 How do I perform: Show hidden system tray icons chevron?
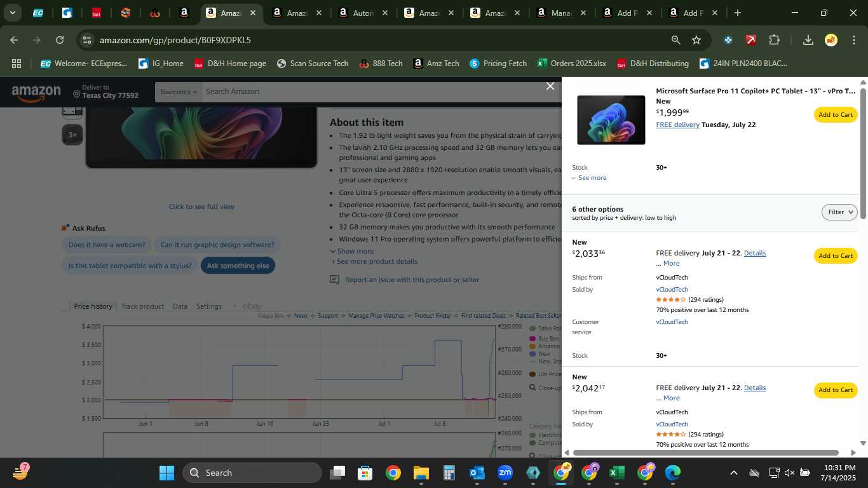[x=733, y=473]
